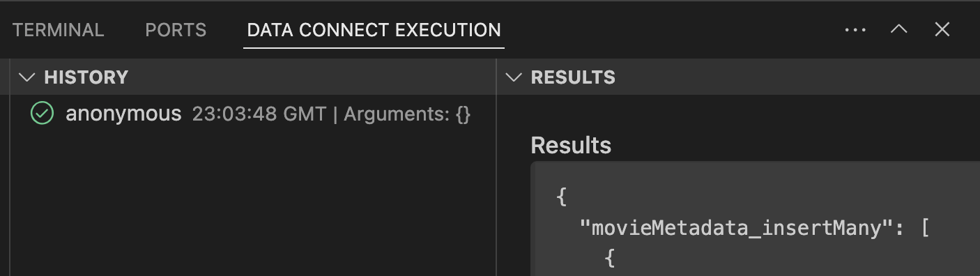The width and height of the screenshot is (980, 276).
Task: Click the 23:03:48 GMT timestamp text
Action: point(259,114)
